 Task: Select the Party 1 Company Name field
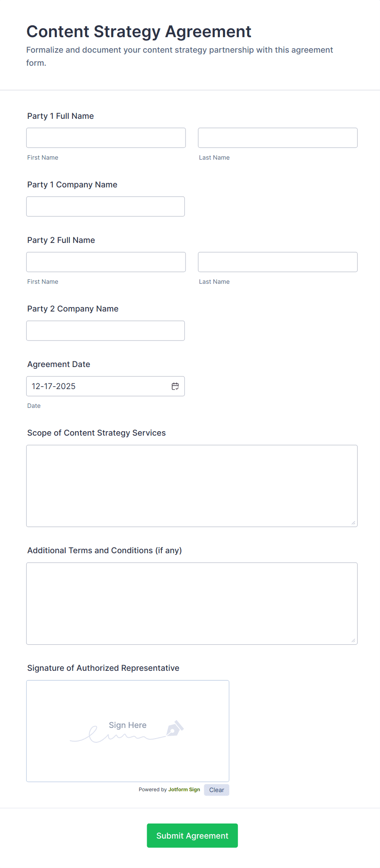(105, 207)
